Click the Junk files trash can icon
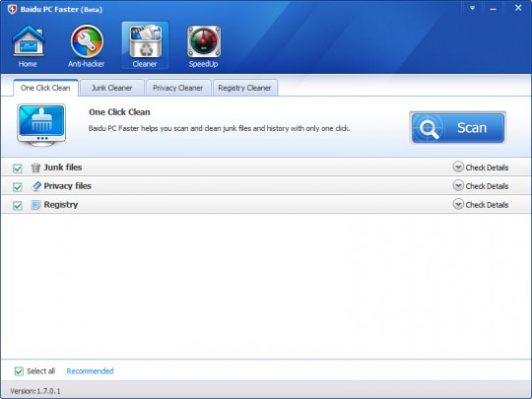The image size is (532, 399). pyautogui.click(x=35, y=167)
